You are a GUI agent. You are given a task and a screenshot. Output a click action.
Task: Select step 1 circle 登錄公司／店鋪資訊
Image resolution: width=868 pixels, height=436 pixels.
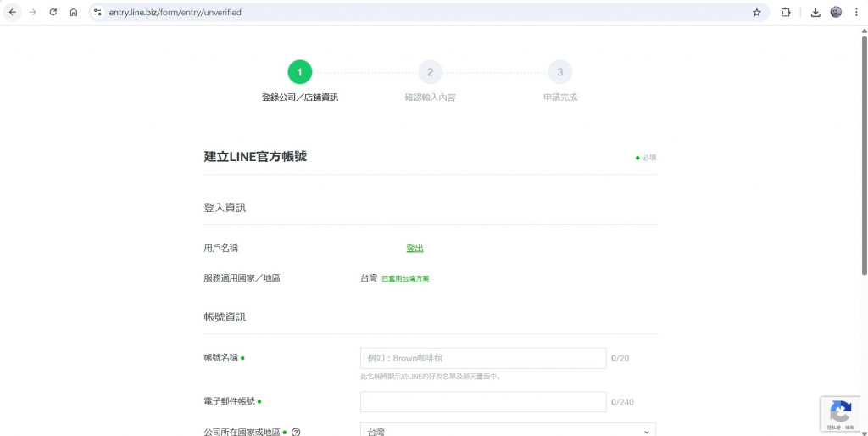pyautogui.click(x=300, y=72)
